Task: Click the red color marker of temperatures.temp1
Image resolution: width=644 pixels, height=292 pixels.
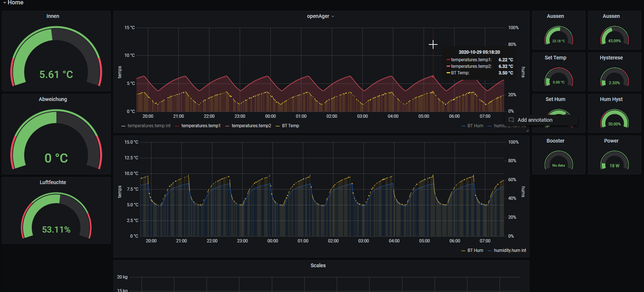Action: click(x=177, y=126)
